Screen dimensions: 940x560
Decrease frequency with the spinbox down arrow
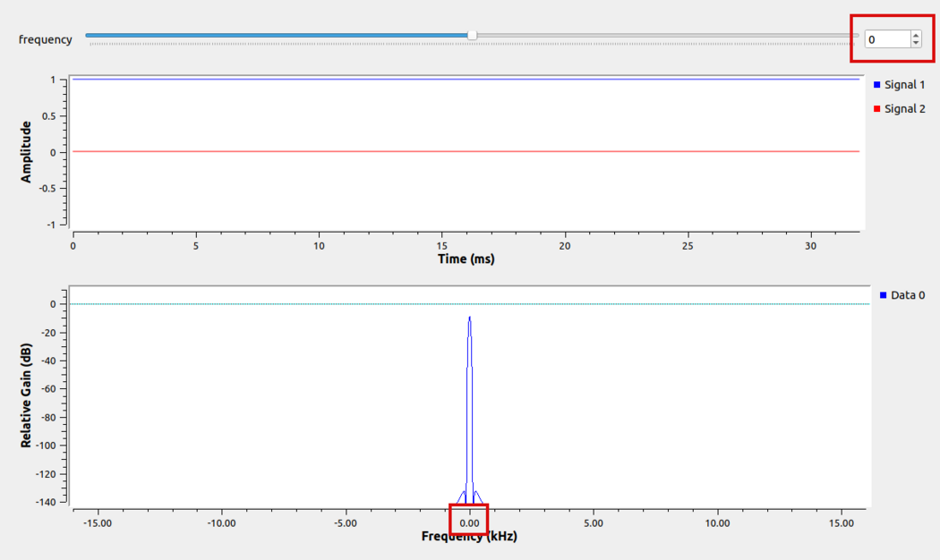tap(915, 44)
